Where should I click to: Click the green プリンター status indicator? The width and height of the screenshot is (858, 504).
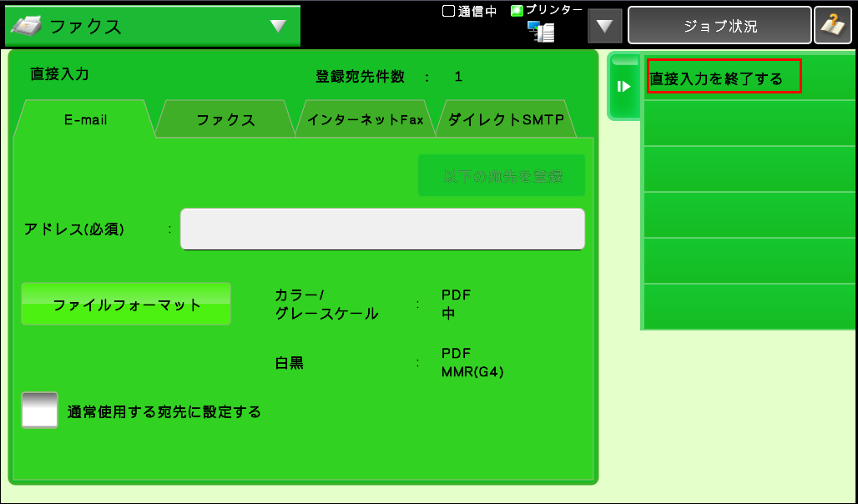517,11
